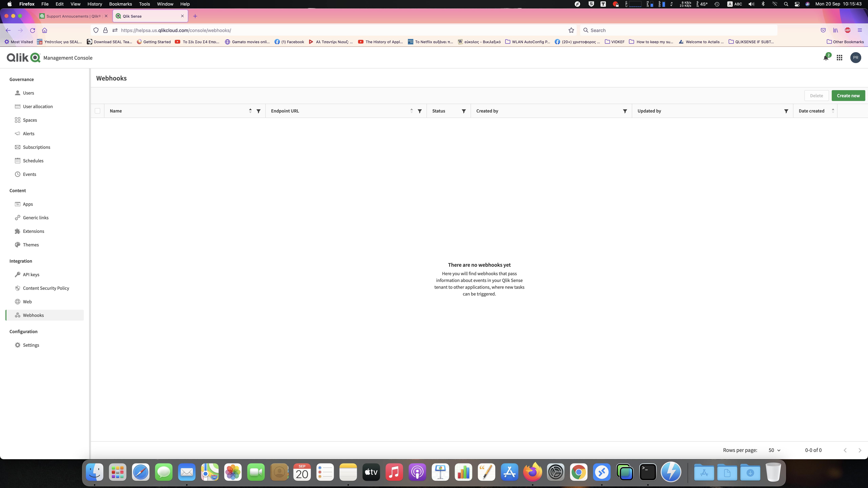Click the Name column filter icon

258,111
